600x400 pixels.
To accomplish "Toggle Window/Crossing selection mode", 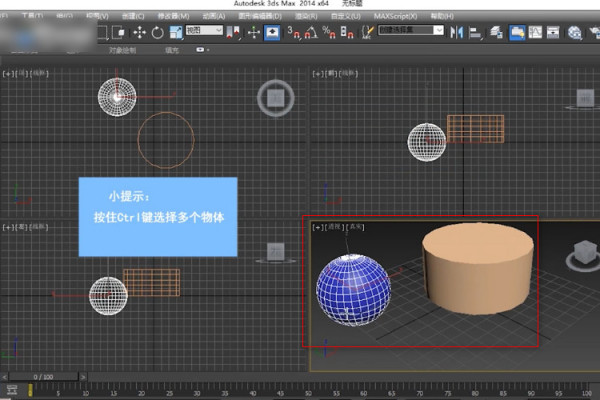I will pyautogui.click(x=119, y=33).
